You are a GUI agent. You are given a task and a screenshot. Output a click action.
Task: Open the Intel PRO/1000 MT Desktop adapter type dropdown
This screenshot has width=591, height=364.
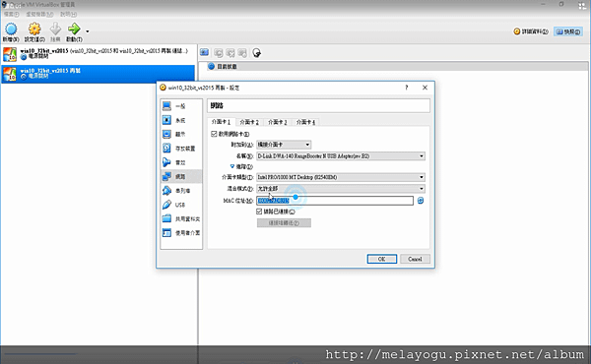point(341,177)
